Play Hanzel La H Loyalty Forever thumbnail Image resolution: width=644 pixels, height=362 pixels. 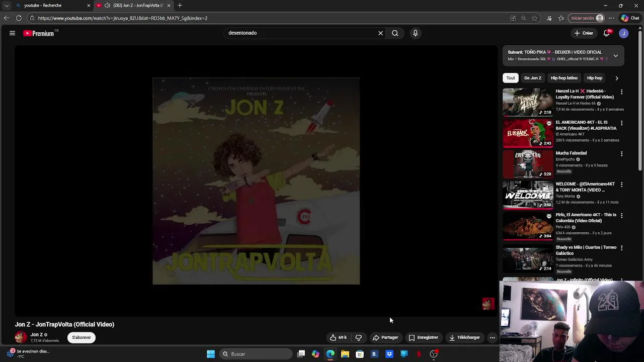pyautogui.click(x=528, y=102)
